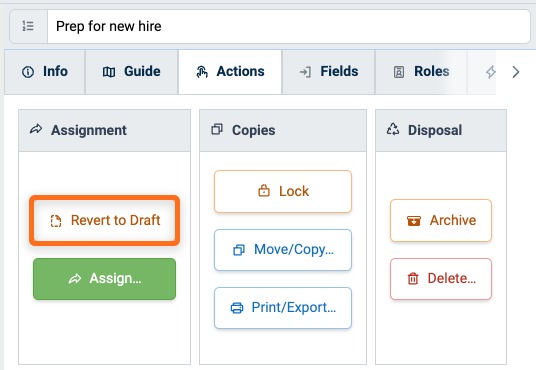The height and width of the screenshot is (370, 536).
Task: Open the Info tab
Action: tap(45, 72)
